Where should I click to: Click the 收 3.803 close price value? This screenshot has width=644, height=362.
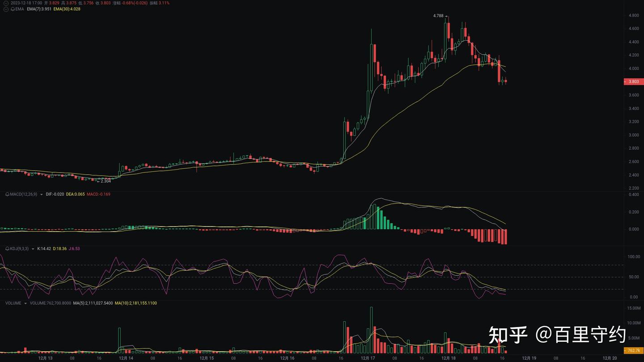(103, 3)
